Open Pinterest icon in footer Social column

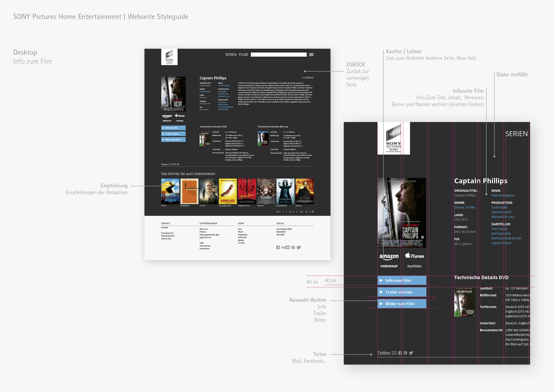(x=293, y=247)
